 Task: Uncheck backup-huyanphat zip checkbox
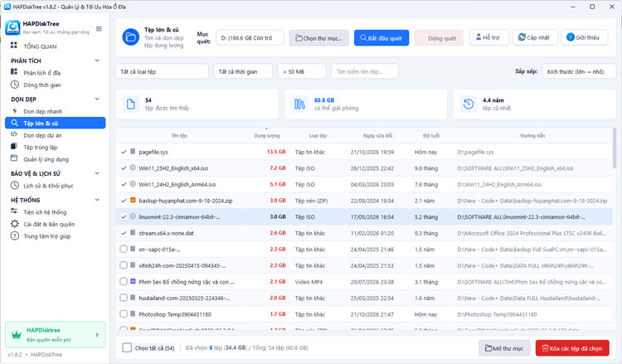click(x=124, y=201)
